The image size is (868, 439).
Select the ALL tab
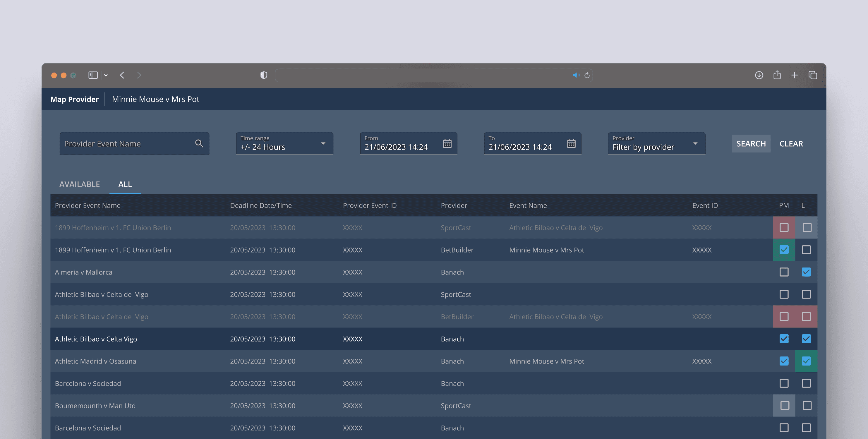[125, 184]
